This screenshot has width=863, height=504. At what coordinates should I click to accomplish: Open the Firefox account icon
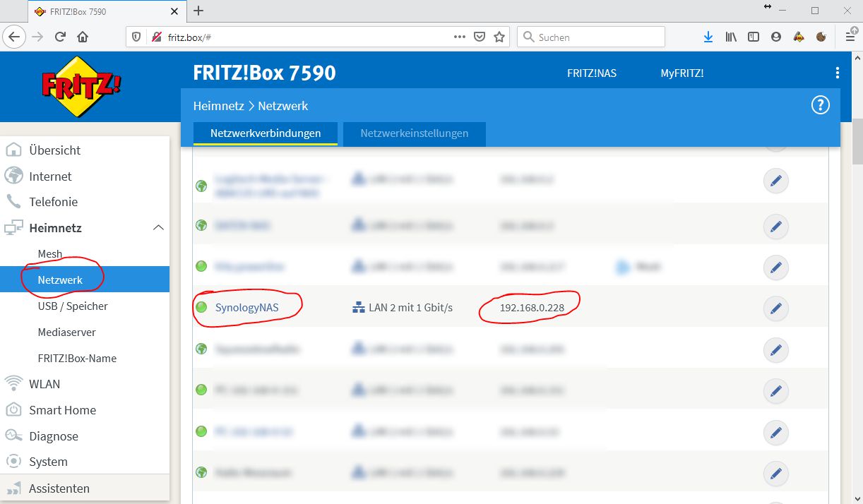point(776,37)
